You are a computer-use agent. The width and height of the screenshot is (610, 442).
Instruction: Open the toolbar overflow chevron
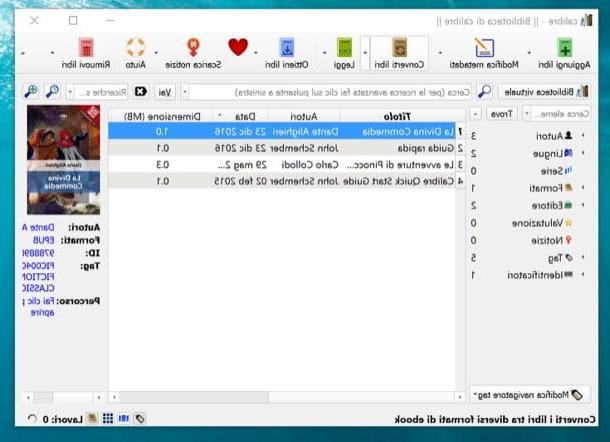[x=23, y=53]
